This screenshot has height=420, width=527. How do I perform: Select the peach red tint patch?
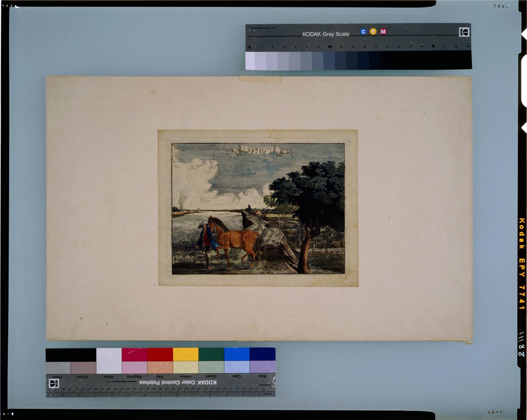point(160,367)
